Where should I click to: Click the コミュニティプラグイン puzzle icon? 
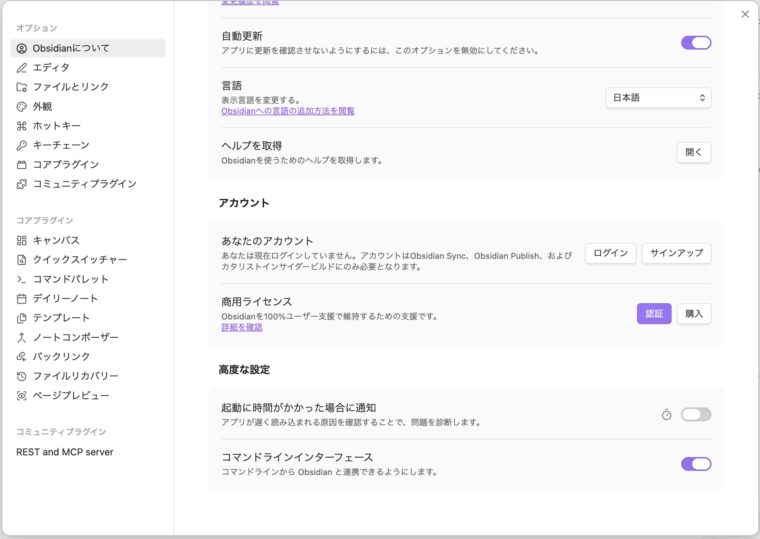(22, 184)
